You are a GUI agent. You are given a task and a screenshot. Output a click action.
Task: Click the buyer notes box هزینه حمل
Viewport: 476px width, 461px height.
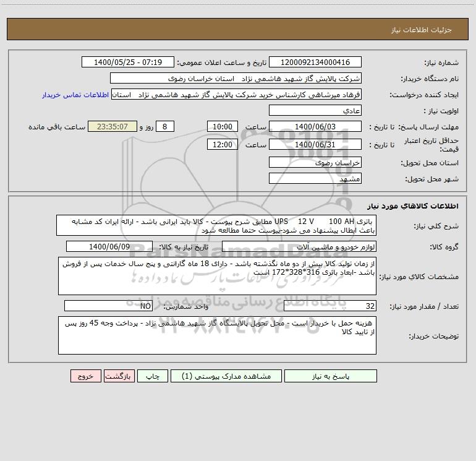coord(217,335)
